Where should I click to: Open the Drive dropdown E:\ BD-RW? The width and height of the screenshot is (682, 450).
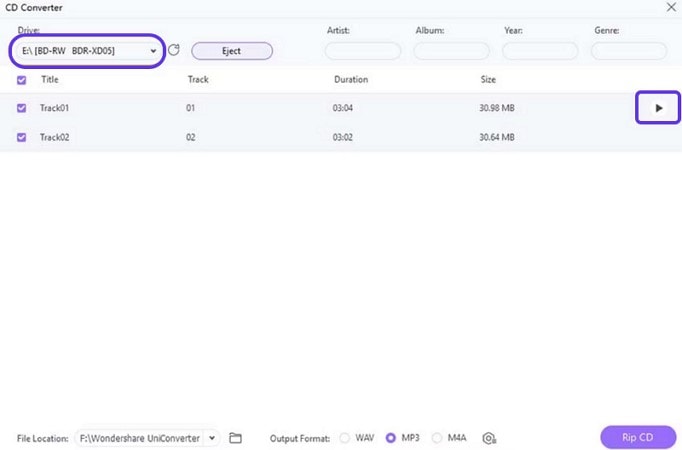87,51
